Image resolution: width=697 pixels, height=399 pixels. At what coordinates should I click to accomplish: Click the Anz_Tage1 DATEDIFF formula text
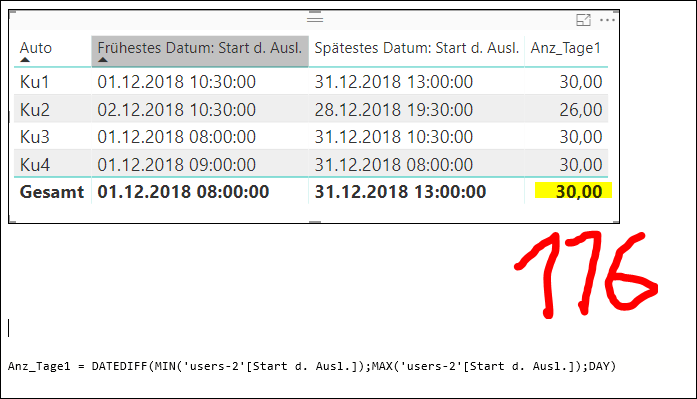pyautogui.click(x=312, y=367)
